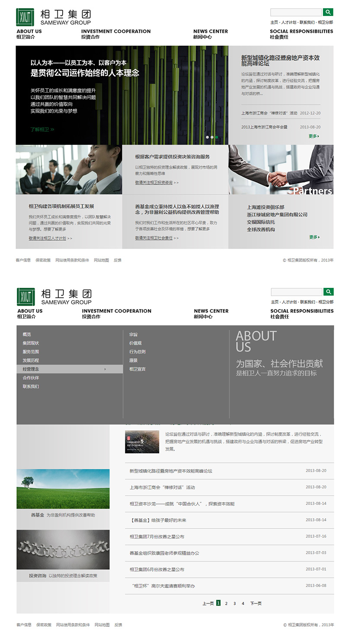Click the XWJT logo in the lower page header
349x644 pixels.
coord(26,296)
